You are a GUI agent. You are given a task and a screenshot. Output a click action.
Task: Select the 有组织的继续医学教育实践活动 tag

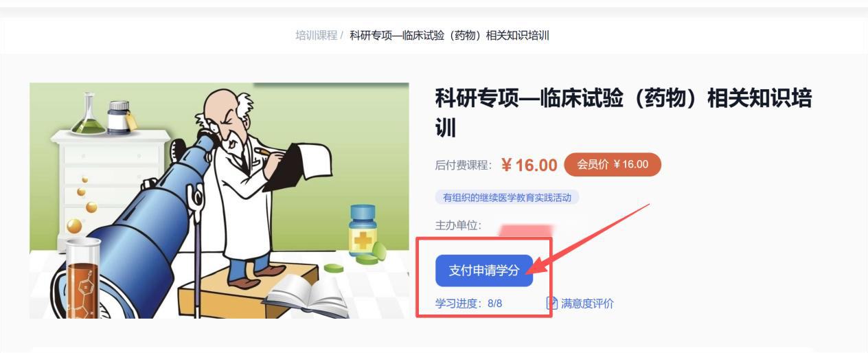coord(507,198)
